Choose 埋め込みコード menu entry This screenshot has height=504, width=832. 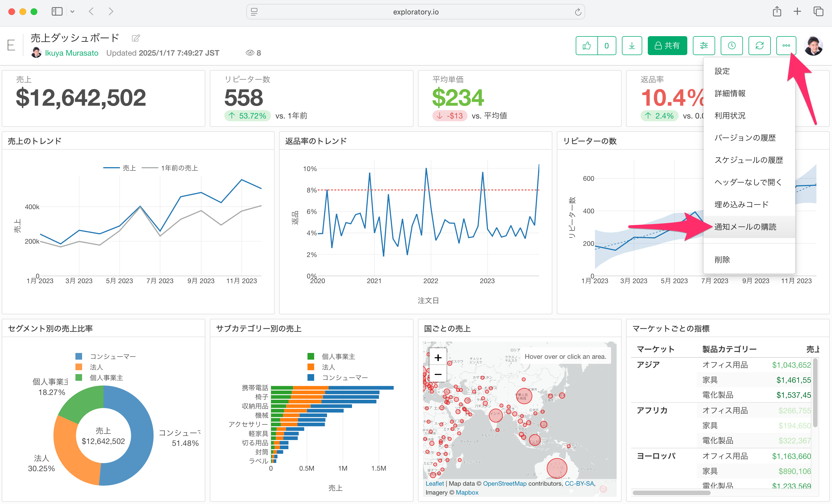click(x=741, y=204)
